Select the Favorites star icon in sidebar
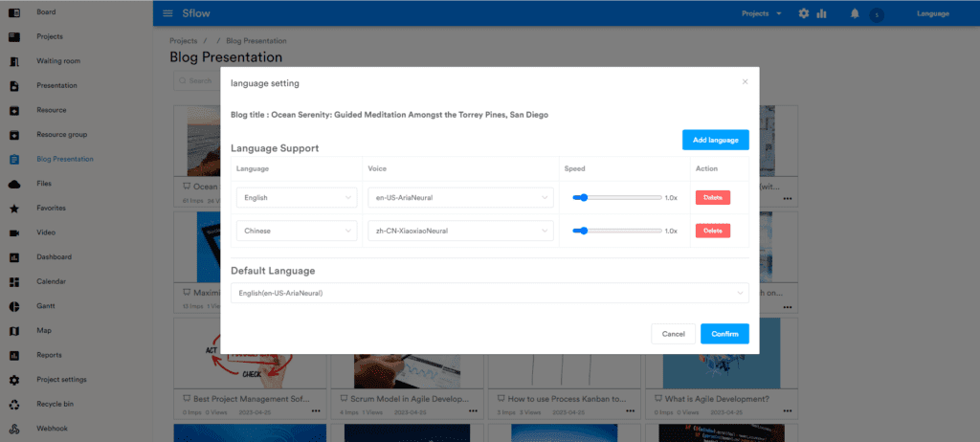980x442 pixels. (x=14, y=208)
